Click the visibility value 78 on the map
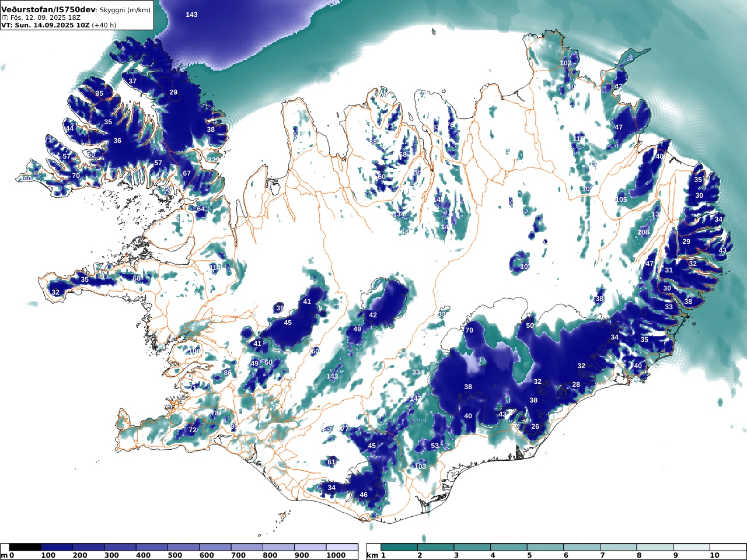Viewport: 747px width, 560px height. click(214, 413)
